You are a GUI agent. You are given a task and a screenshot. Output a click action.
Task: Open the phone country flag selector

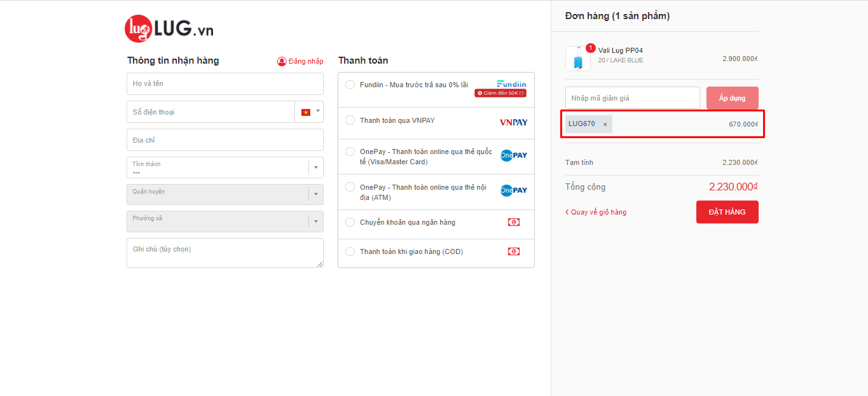tap(309, 112)
